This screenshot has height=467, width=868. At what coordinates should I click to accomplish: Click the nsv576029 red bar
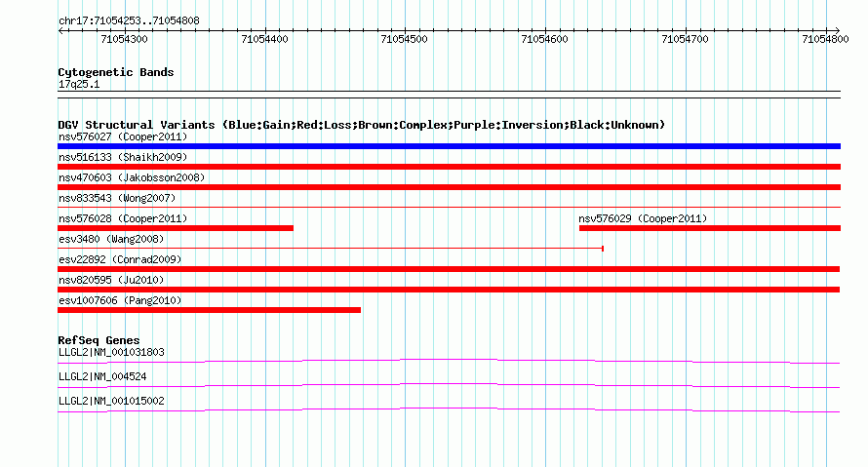click(710, 228)
